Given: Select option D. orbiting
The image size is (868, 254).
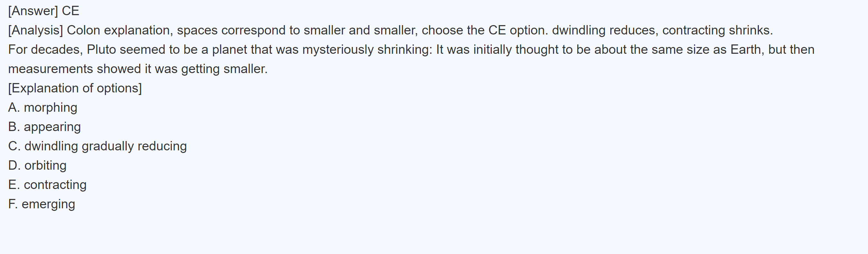Looking at the screenshot, I should tap(37, 165).
